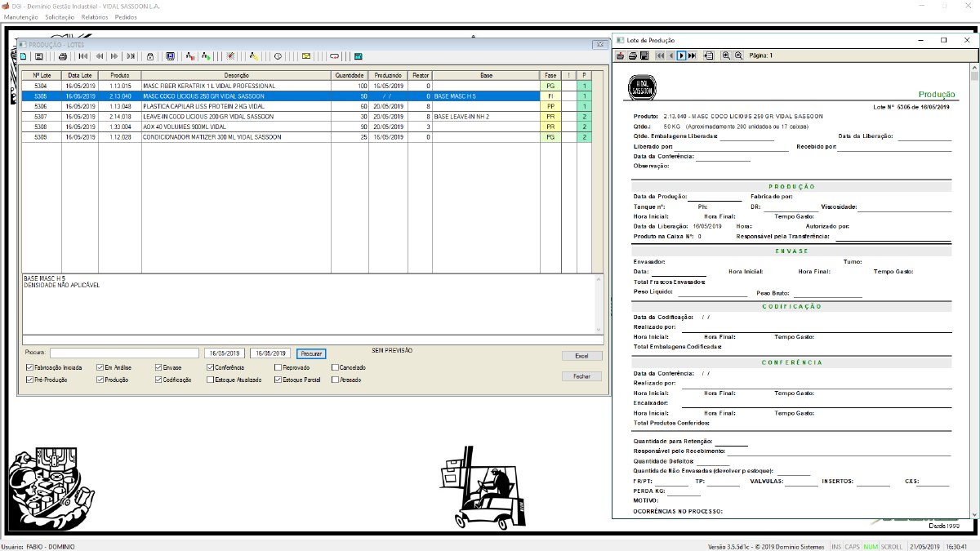Click the clock icon in lots toolbar

point(278,56)
